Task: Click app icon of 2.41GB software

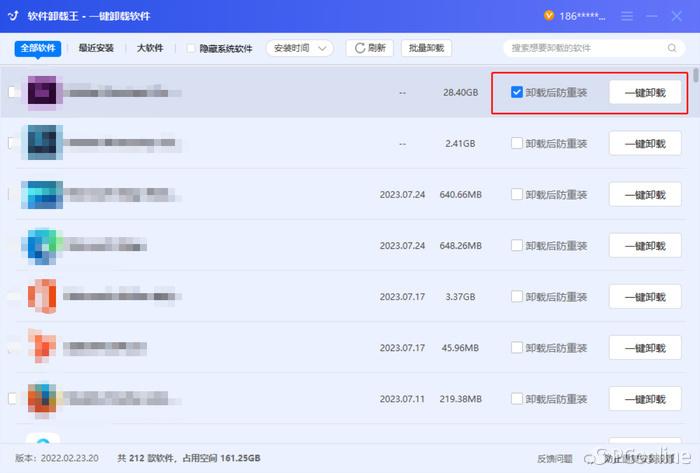Action: 42,143
